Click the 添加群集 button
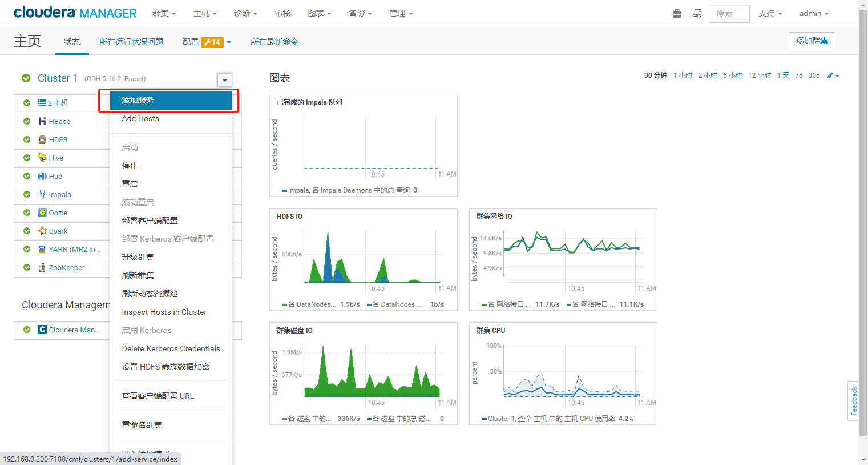868x465 pixels. (x=812, y=41)
